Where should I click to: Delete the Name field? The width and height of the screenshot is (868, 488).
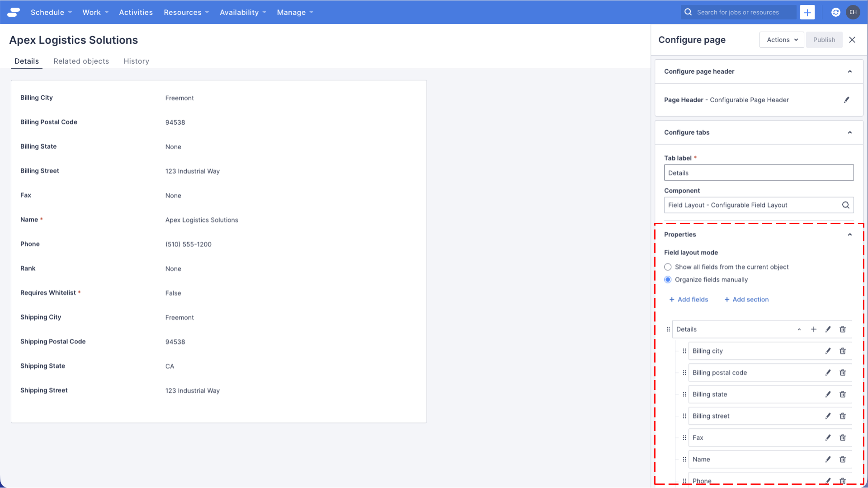[x=843, y=459]
